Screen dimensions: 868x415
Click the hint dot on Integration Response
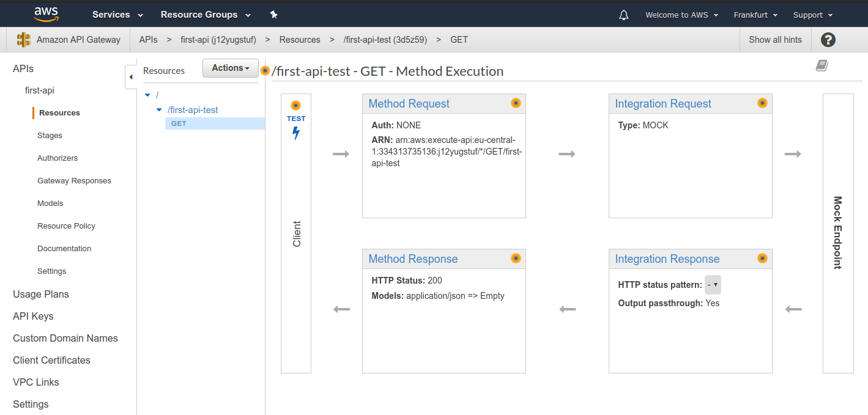coord(762,259)
